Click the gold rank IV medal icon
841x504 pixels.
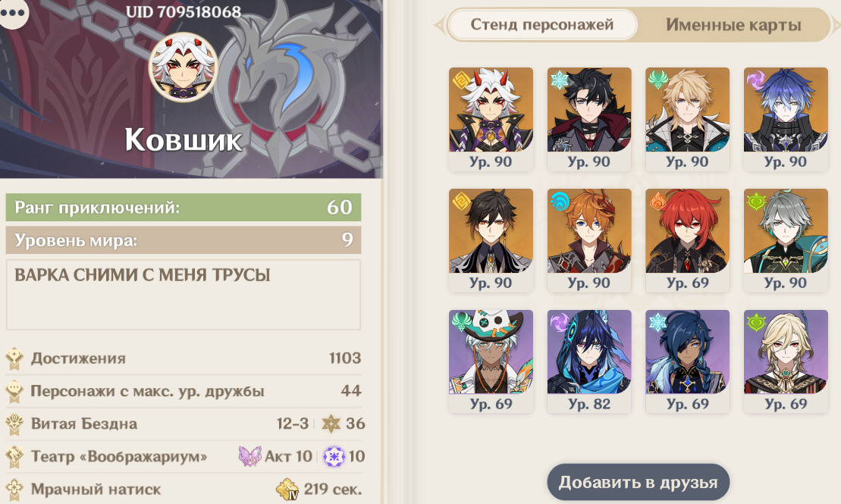[287, 489]
